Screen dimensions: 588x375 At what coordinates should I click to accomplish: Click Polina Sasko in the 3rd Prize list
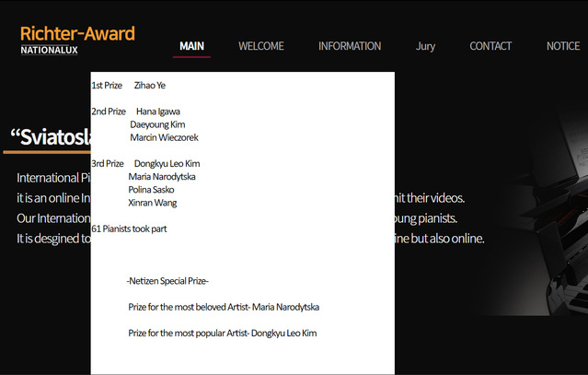(x=152, y=190)
